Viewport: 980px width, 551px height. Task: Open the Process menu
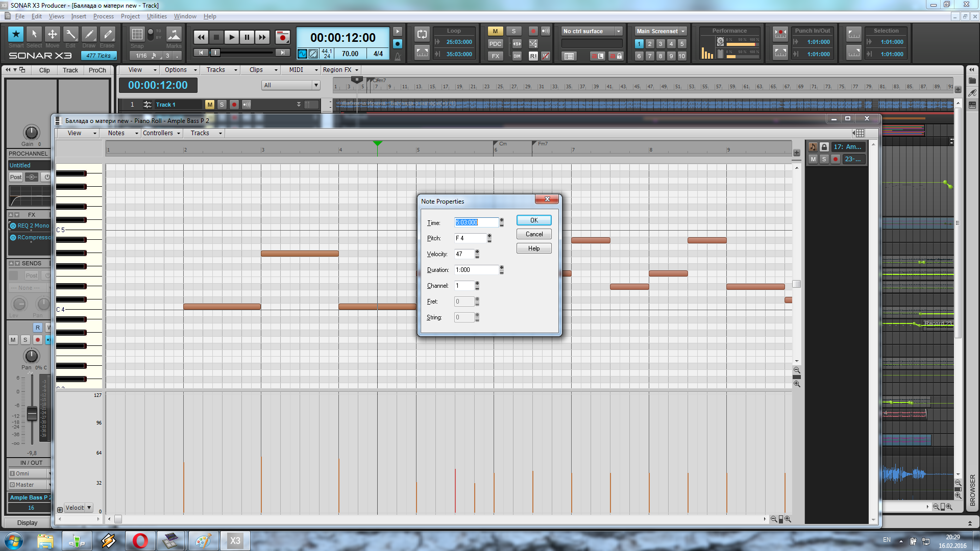(x=103, y=16)
